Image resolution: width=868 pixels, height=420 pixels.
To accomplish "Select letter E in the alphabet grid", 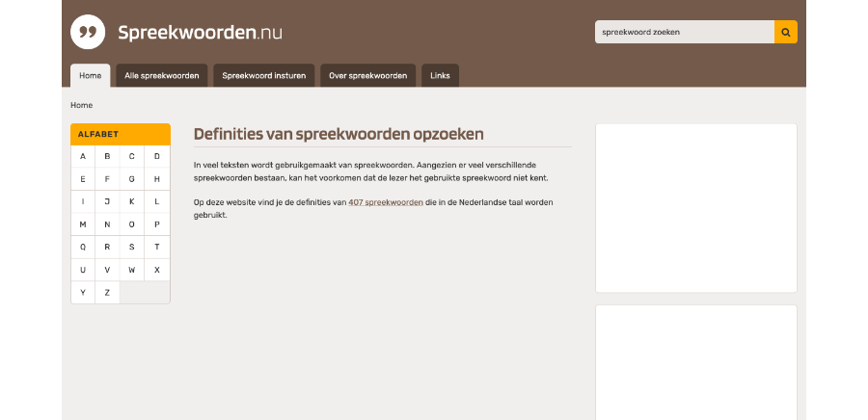I will pyautogui.click(x=83, y=179).
